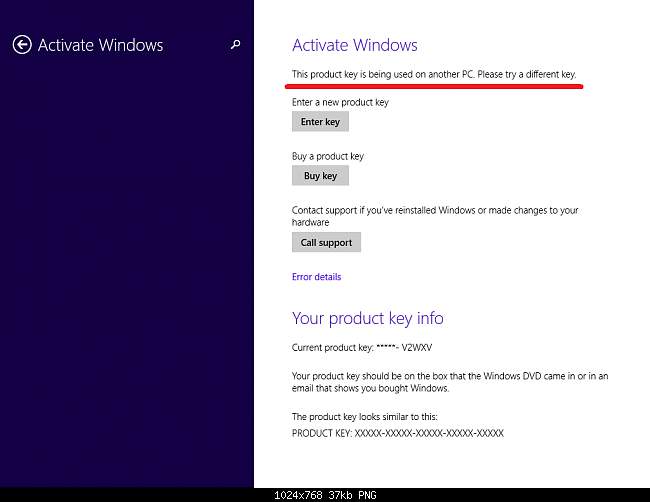The image size is (650, 502).
Task: Click the 'Contact support if you've reinstalled' text
Action: [435, 216]
